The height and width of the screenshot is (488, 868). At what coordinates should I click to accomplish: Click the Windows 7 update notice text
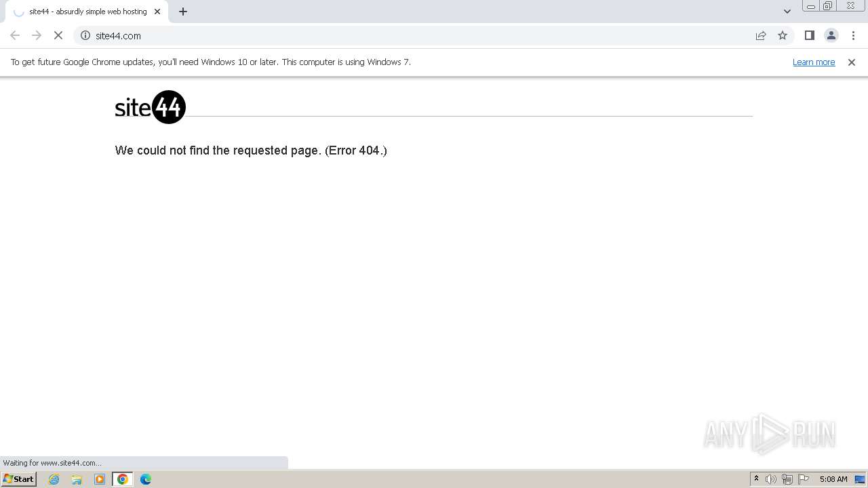tap(211, 62)
